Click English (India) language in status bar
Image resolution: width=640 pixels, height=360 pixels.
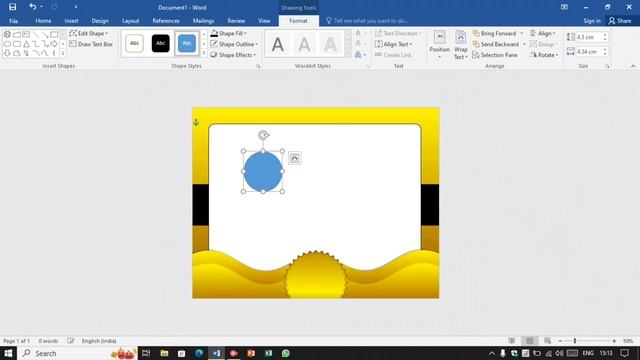[x=99, y=341]
